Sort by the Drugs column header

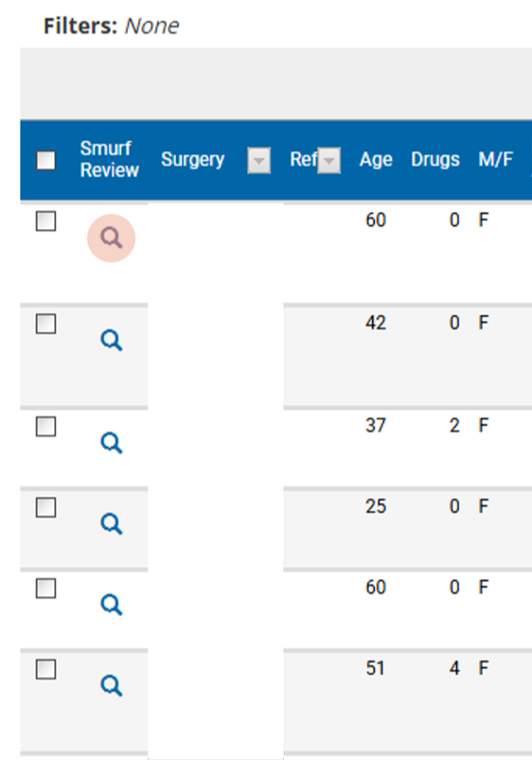pyautogui.click(x=435, y=159)
